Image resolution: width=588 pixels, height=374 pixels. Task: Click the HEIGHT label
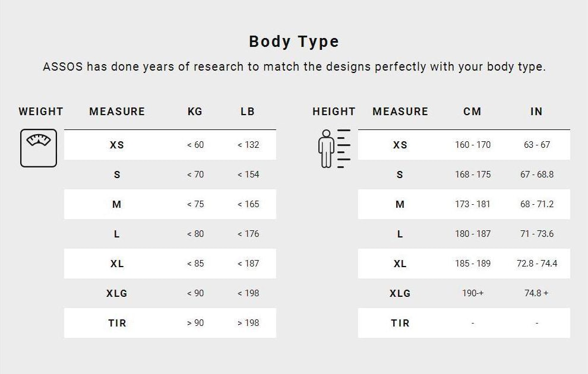[x=334, y=112]
